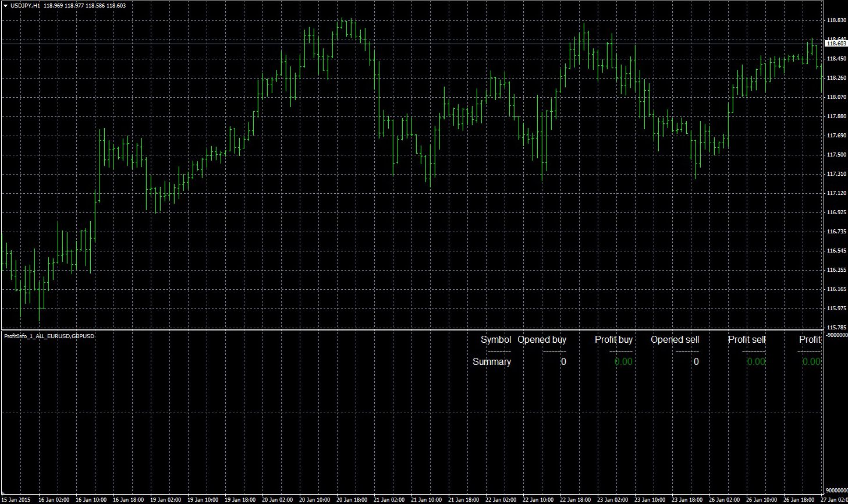Click the rightmost Profit column header
The height and width of the screenshot is (504, 848).
(x=810, y=339)
